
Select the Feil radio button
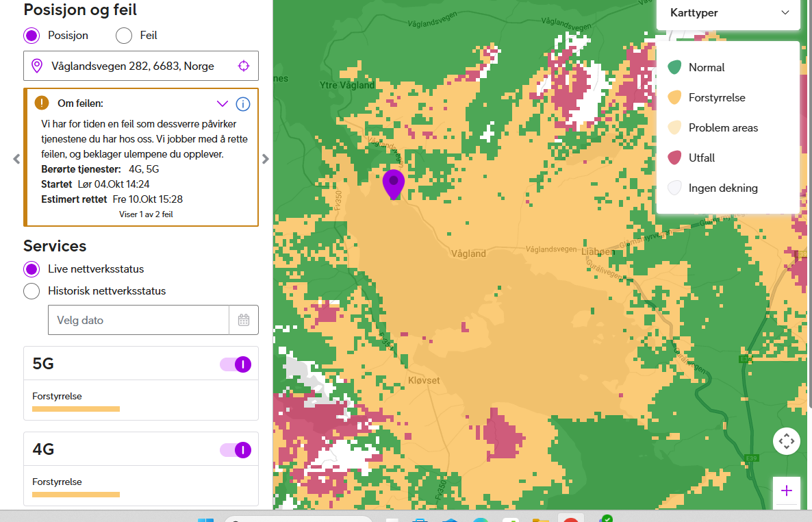pyautogui.click(x=124, y=36)
